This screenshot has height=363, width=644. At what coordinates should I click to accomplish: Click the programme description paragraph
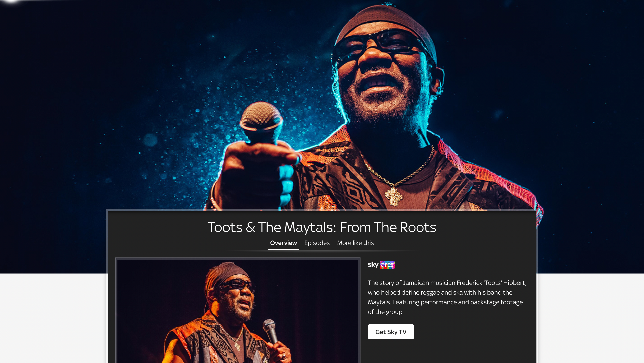pyautogui.click(x=447, y=297)
